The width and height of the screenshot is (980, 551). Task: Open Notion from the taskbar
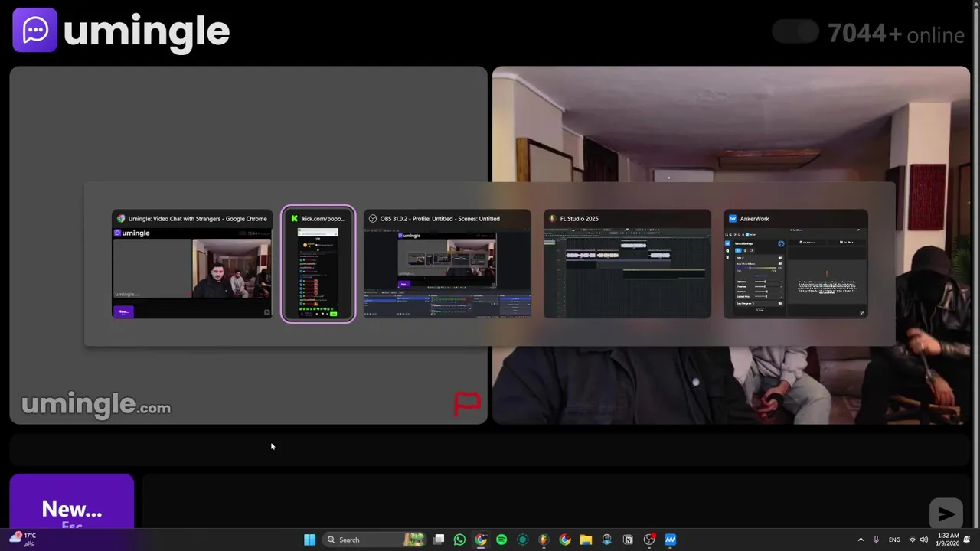point(628,540)
